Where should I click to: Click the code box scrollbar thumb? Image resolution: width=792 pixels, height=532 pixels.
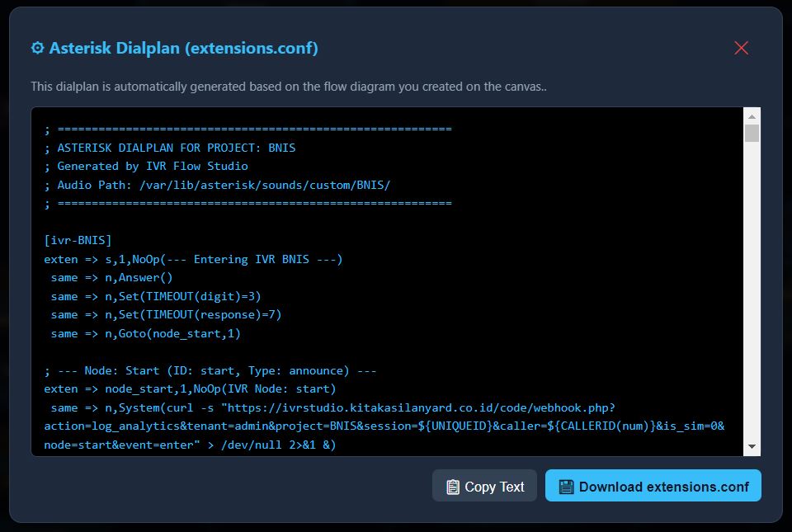click(x=752, y=134)
